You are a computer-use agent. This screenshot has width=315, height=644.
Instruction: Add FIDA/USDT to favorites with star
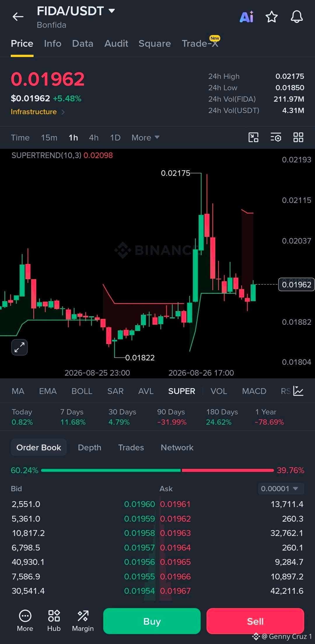tap(272, 17)
